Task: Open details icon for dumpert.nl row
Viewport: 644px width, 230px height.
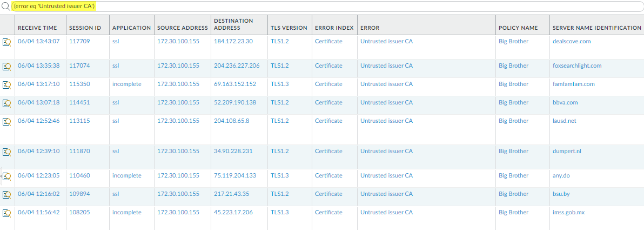Action: tap(7, 152)
